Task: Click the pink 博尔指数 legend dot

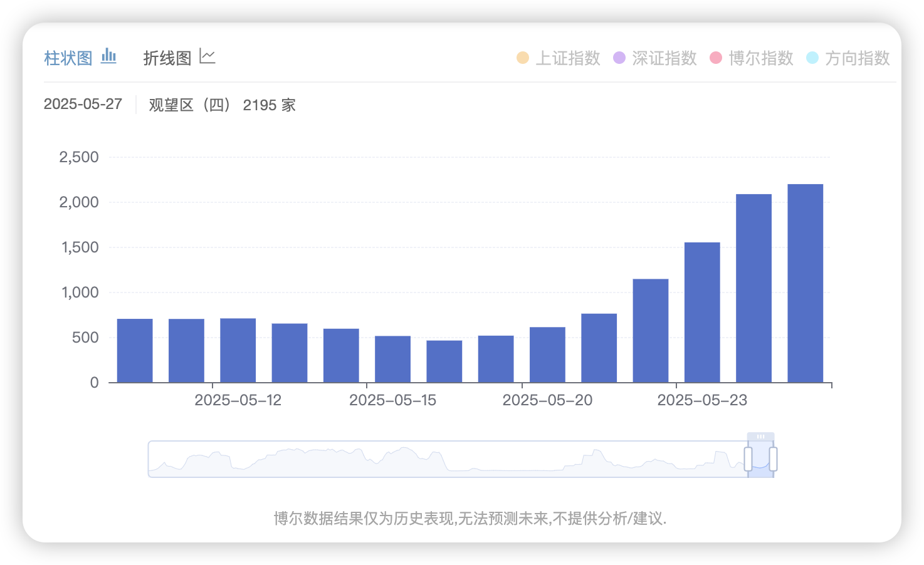Action: (x=716, y=58)
